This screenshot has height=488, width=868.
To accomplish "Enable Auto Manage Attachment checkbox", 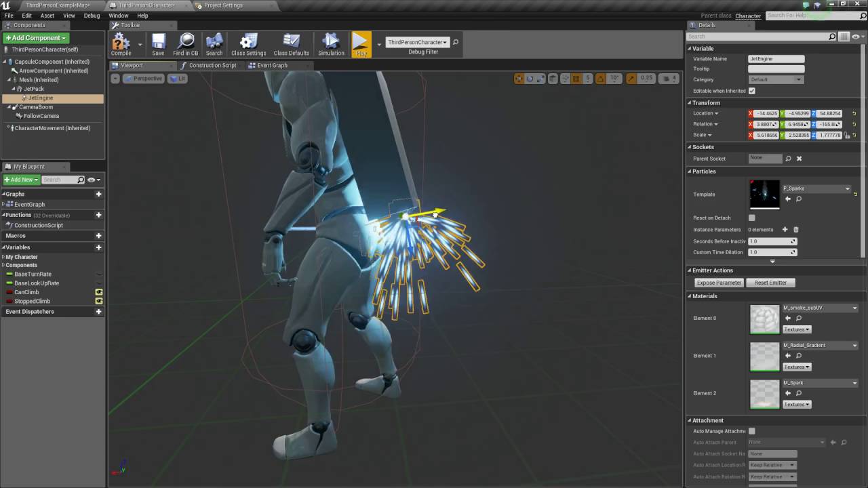I will (x=751, y=431).
